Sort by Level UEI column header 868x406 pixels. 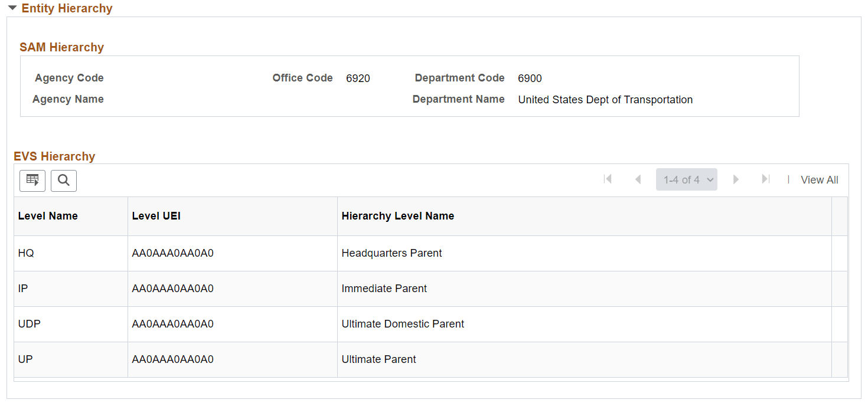(156, 216)
